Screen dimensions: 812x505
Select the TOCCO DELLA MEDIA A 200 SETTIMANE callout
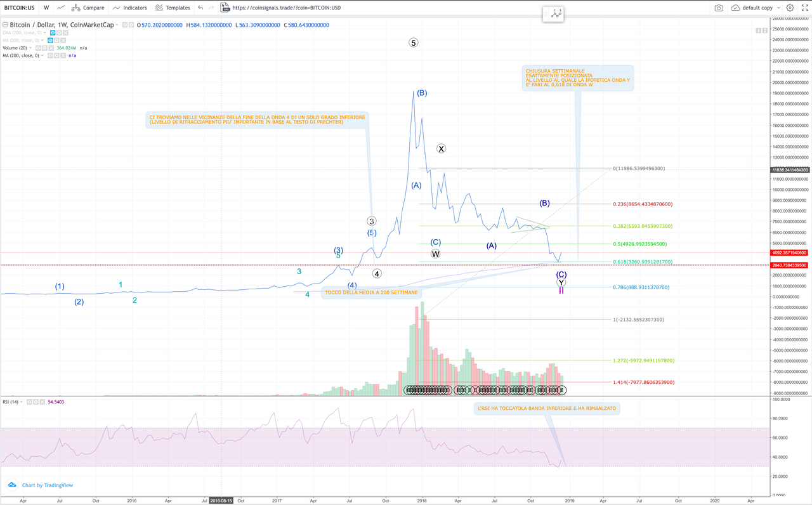(371, 292)
